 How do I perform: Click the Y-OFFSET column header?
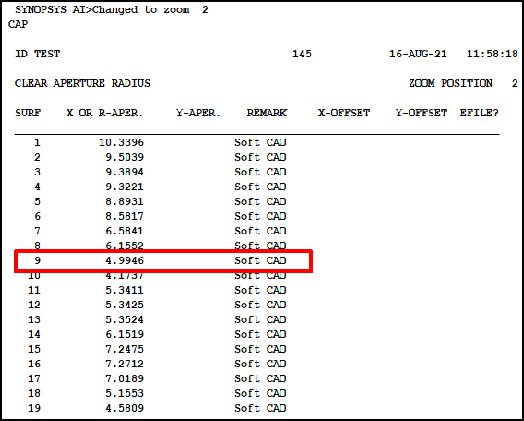tap(421, 113)
